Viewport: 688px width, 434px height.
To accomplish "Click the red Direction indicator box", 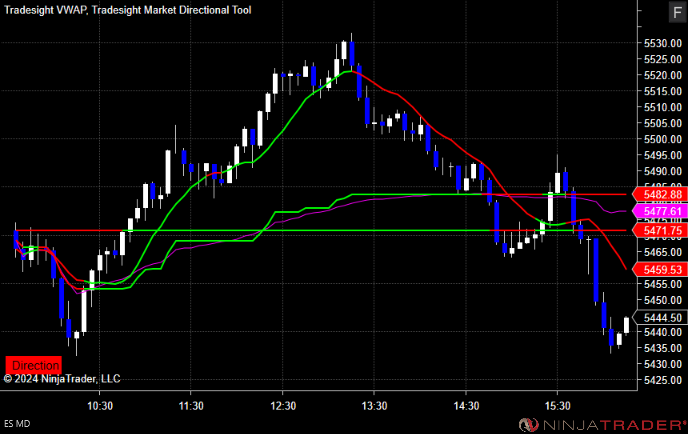I will pyautogui.click(x=33, y=365).
